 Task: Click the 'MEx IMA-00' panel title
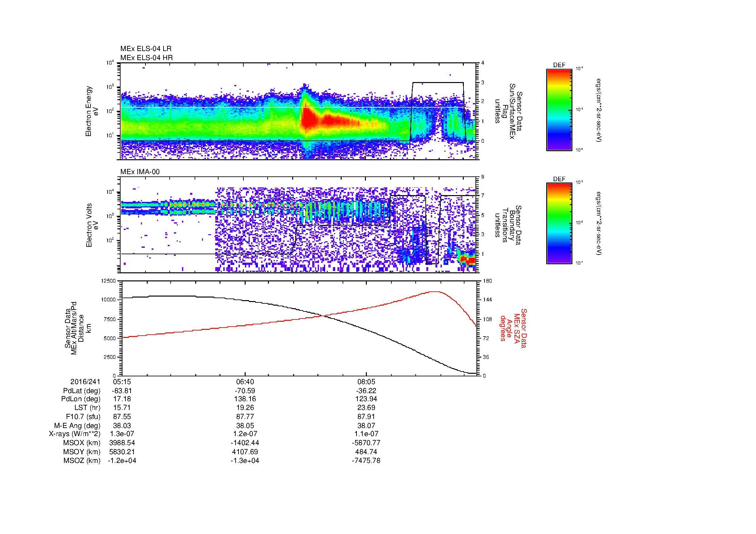coord(140,172)
